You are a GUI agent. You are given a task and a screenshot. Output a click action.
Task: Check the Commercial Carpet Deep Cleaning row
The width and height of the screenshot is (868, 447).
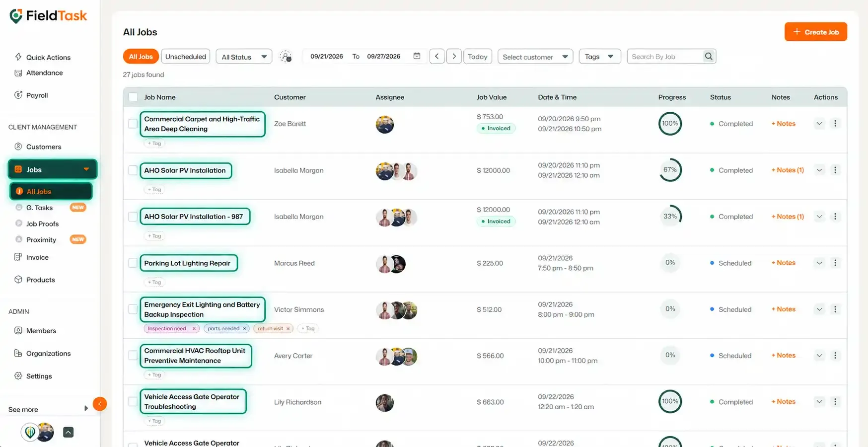(x=133, y=124)
